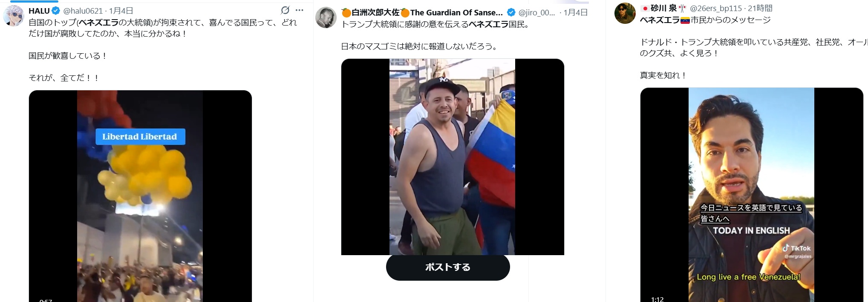Open HALU's profile avatar
The height and width of the screenshot is (302, 868).
(13, 16)
